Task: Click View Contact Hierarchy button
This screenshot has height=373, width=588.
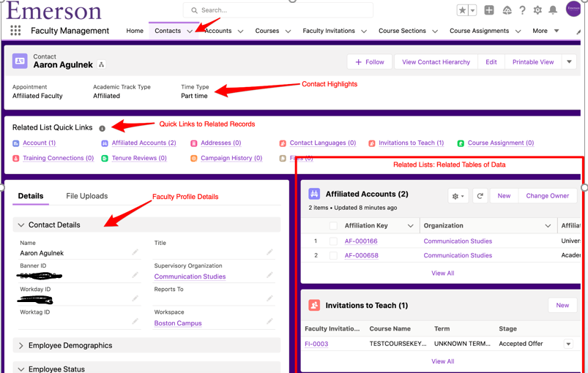Action: [x=436, y=61]
